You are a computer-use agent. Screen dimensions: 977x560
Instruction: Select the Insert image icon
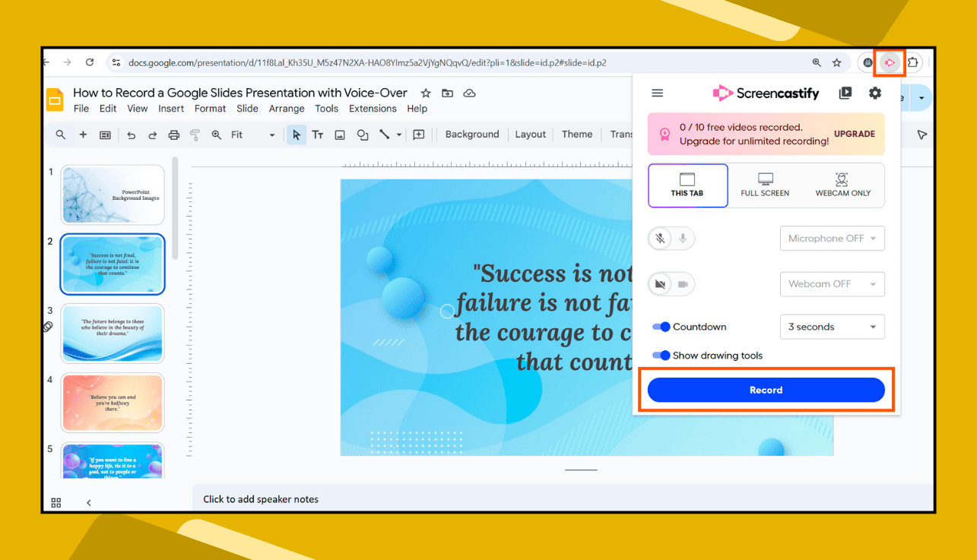[x=339, y=134]
